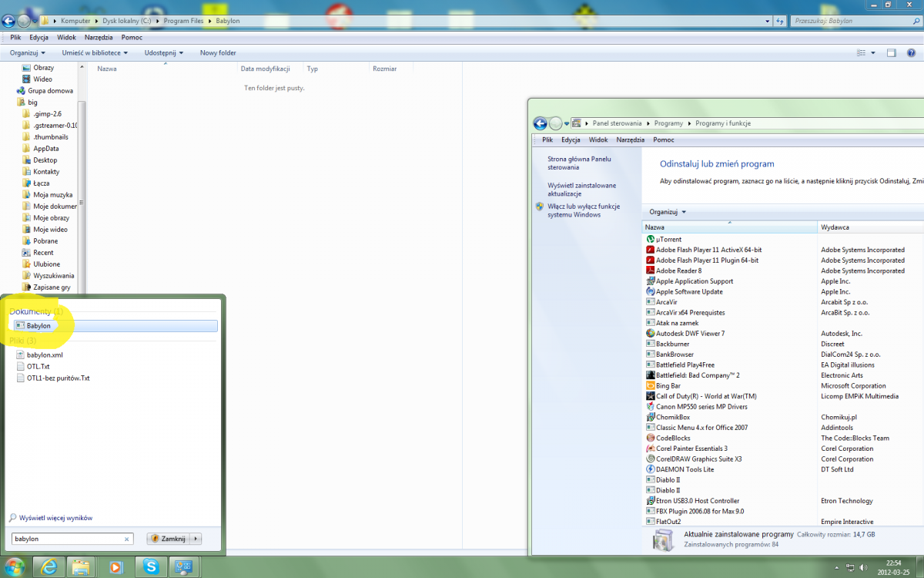Open Internet Explorer from the taskbar
Image resolution: width=924 pixels, height=578 pixels.
(50, 566)
